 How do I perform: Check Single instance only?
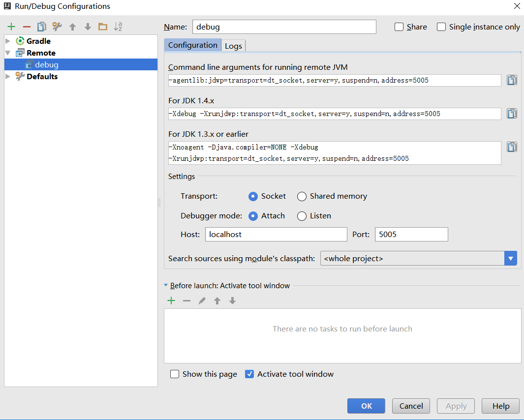pos(441,27)
